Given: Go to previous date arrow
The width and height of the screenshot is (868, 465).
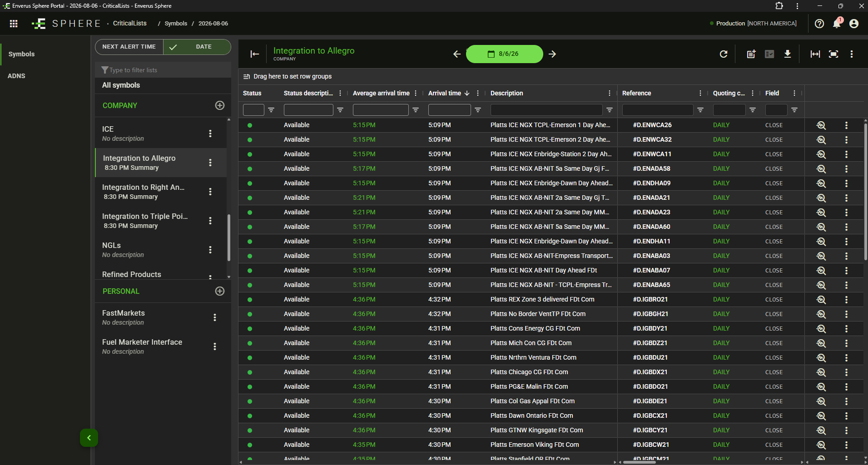Looking at the screenshot, I should pyautogui.click(x=457, y=54).
